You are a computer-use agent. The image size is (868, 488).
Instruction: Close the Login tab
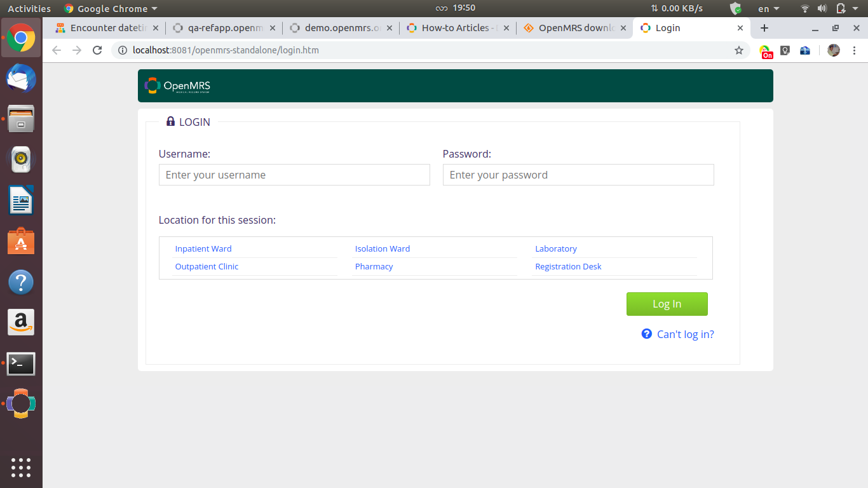point(740,28)
